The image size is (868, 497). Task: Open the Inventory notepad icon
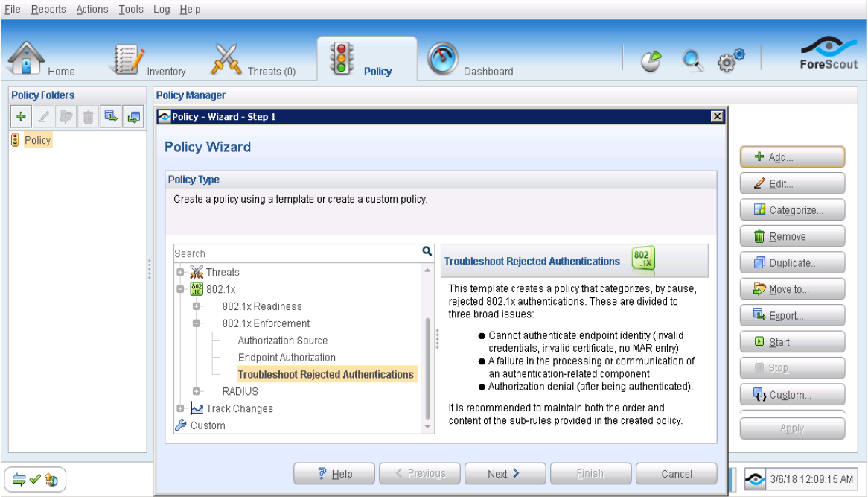click(129, 59)
